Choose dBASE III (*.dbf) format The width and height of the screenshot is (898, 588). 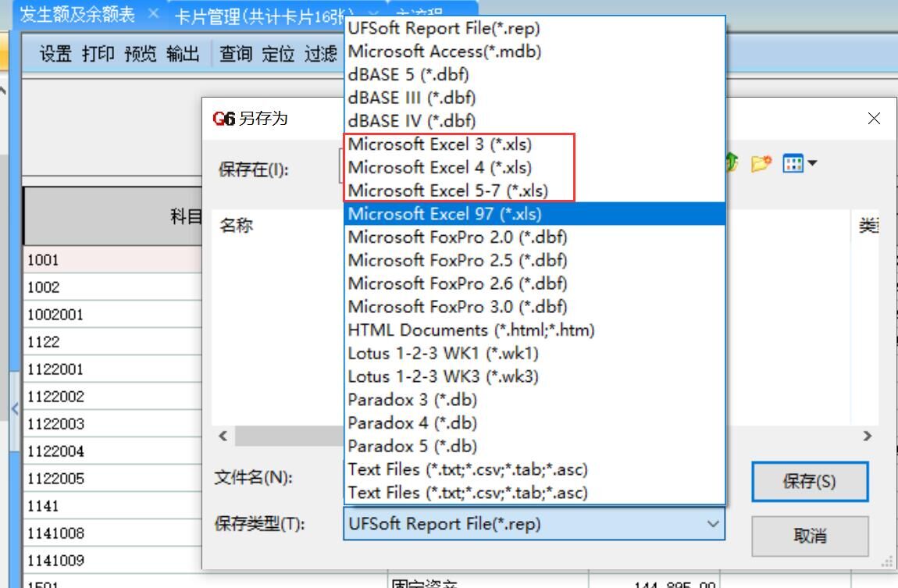[x=535, y=98]
